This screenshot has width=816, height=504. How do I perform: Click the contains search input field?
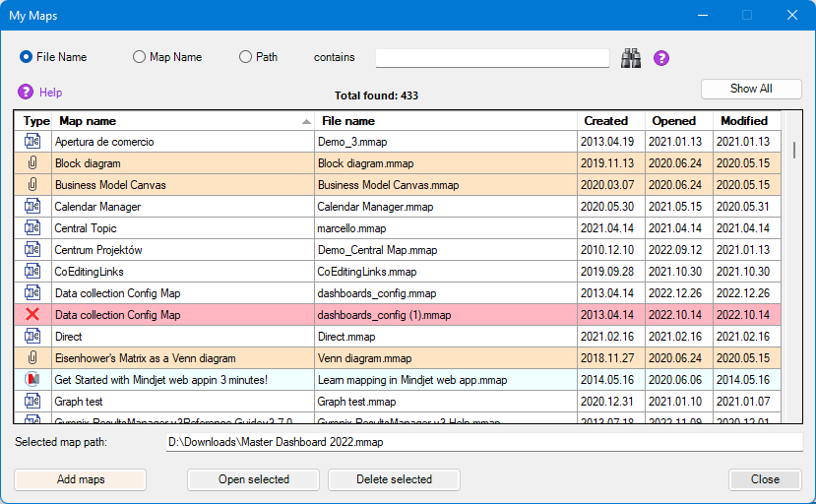(x=492, y=58)
